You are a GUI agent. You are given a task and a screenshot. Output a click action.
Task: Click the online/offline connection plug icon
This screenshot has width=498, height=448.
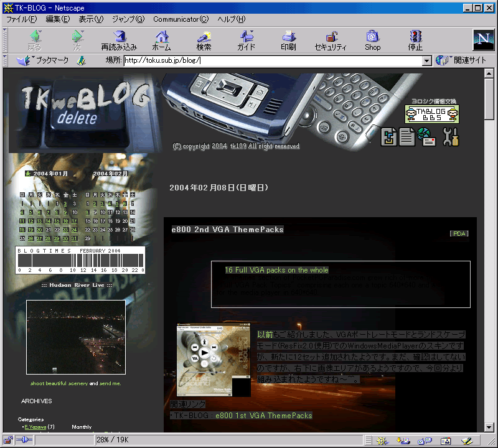[24, 440]
